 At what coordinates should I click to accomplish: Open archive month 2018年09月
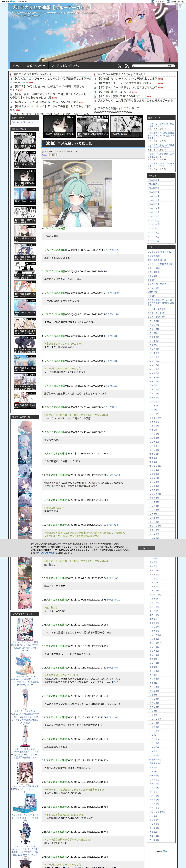pos(153,241)
